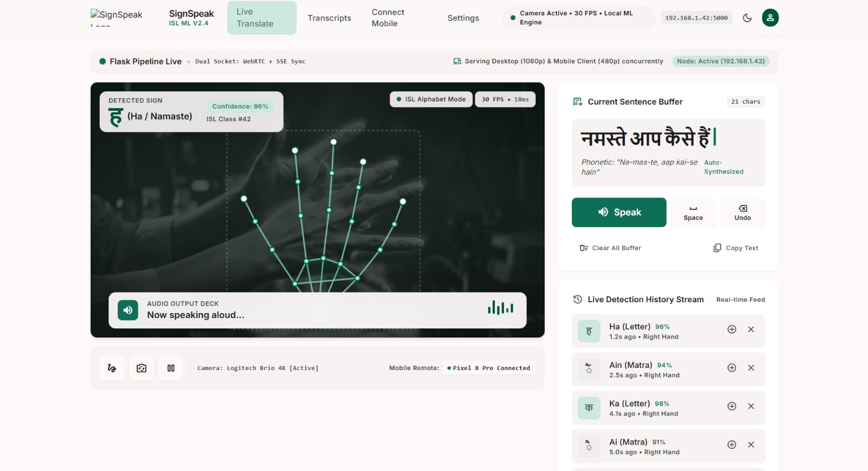Viewport: 868px width, 471px height.
Task: Remove the Ka (Letter) history entry
Action: pyautogui.click(x=751, y=406)
